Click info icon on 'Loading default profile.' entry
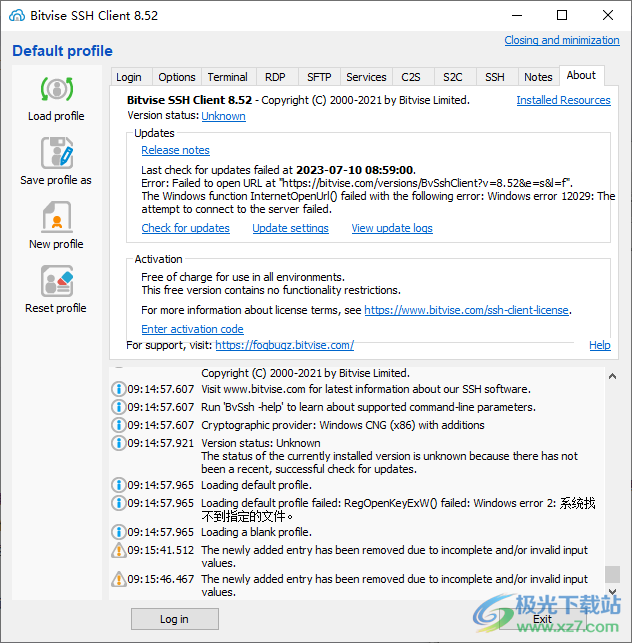Viewport: 632px width, 643px height. [119, 485]
